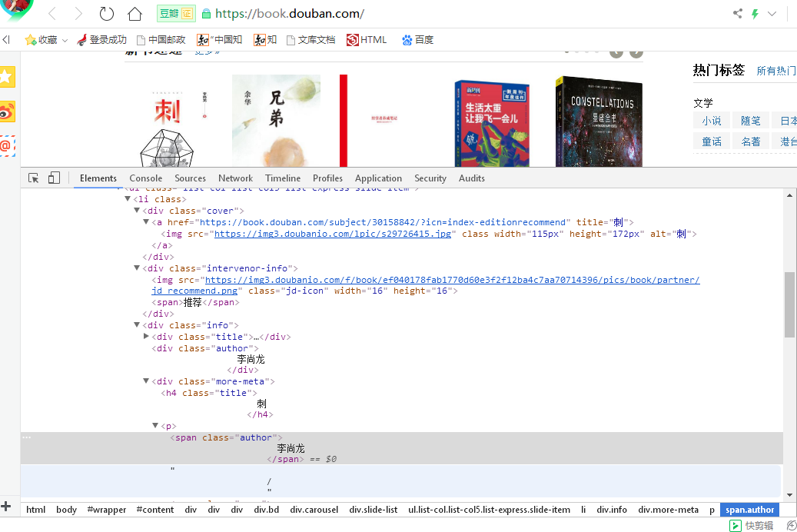Click the share icon in the address bar
797x532 pixels.
(738, 14)
